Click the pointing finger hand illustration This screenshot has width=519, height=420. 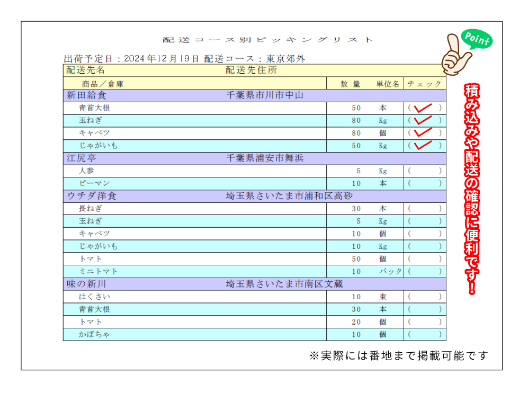point(456,55)
